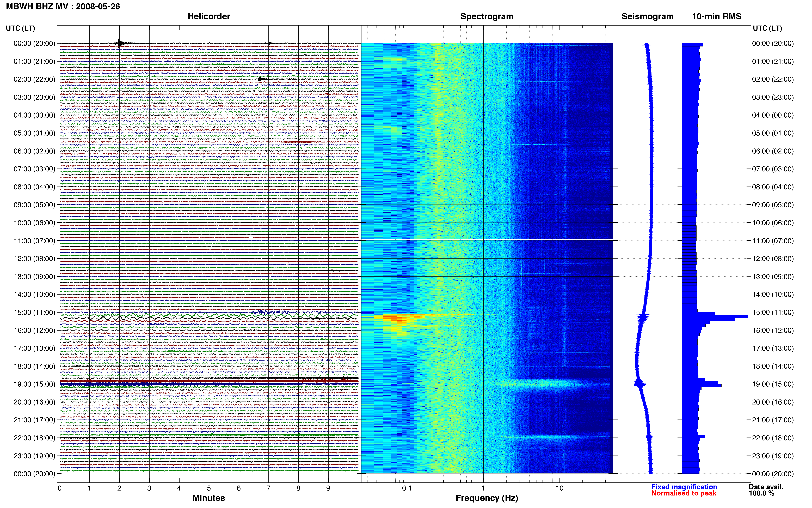This screenshot has width=812, height=508.
Task: Click the tallest RMS bar just after 15:00
Action: coord(715,317)
